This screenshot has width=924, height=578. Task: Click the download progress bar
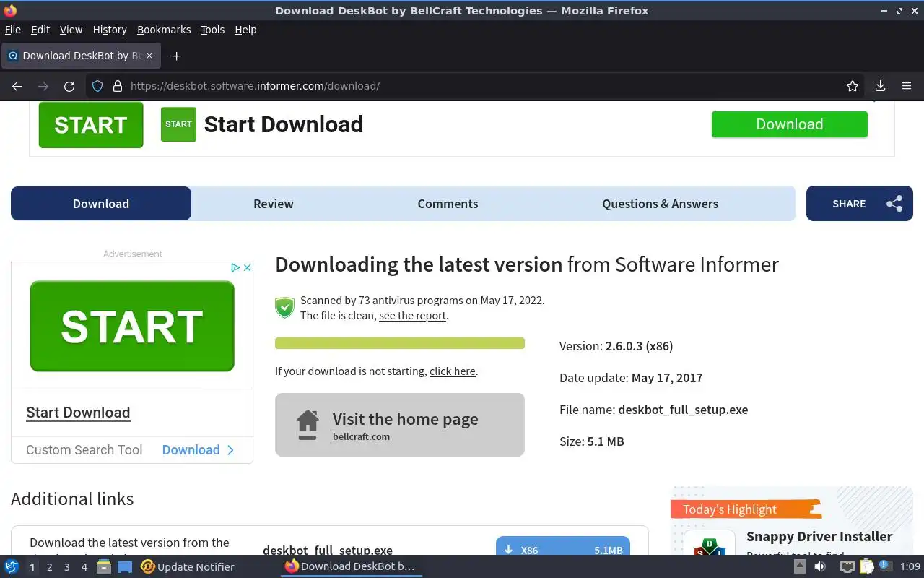click(x=400, y=343)
